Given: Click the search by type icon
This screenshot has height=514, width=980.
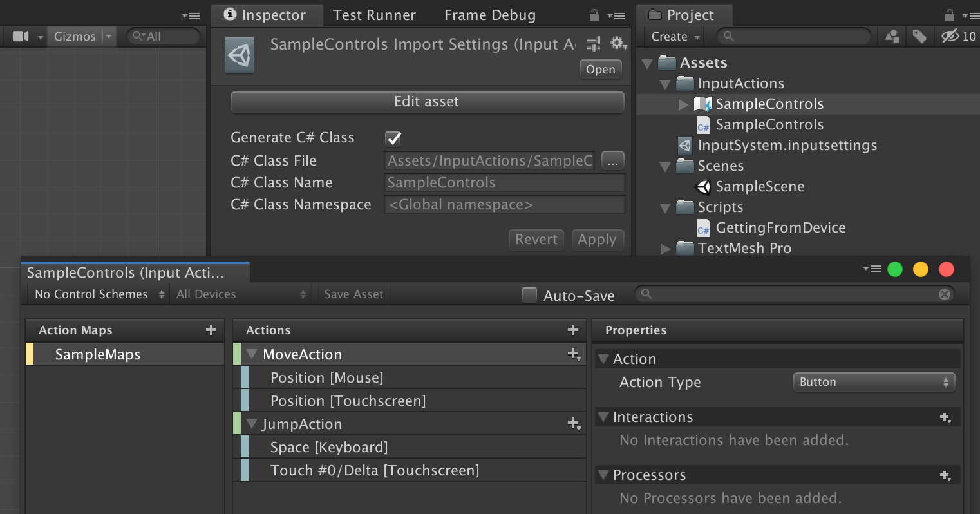Looking at the screenshot, I should (892, 37).
